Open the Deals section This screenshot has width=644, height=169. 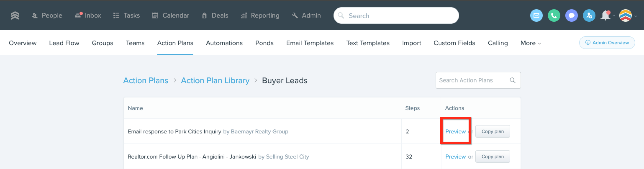[215, 15]
